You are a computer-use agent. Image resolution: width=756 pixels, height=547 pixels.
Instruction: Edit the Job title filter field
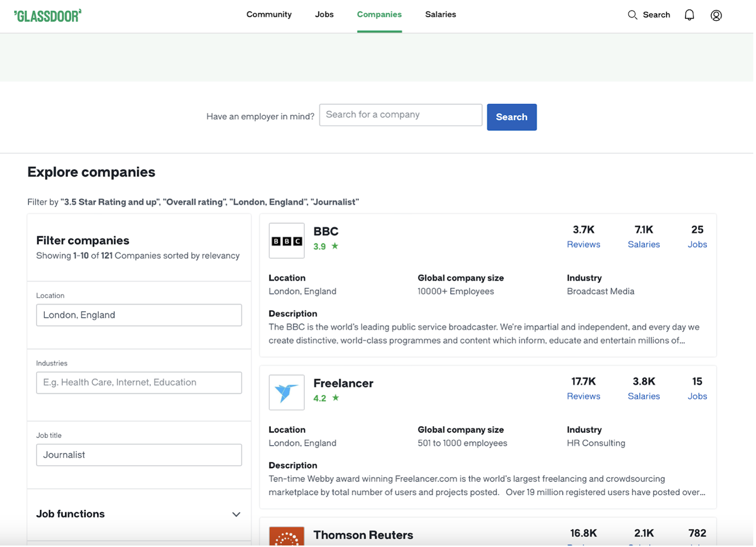139,456
